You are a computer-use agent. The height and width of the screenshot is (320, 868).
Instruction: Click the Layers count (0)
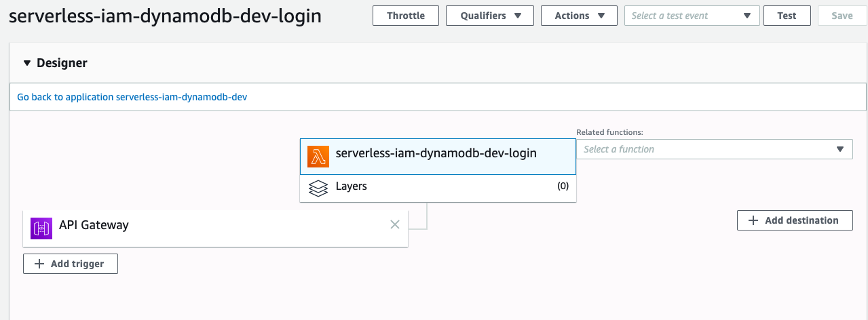(563, 186)
